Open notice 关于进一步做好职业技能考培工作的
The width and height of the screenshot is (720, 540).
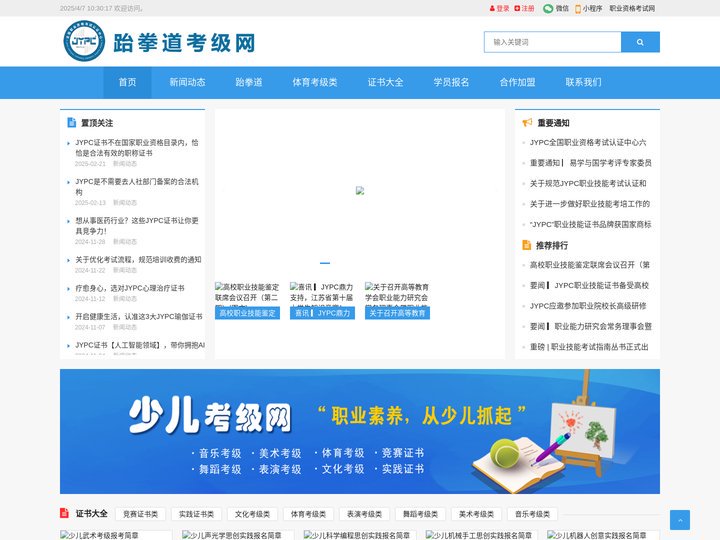590,204
